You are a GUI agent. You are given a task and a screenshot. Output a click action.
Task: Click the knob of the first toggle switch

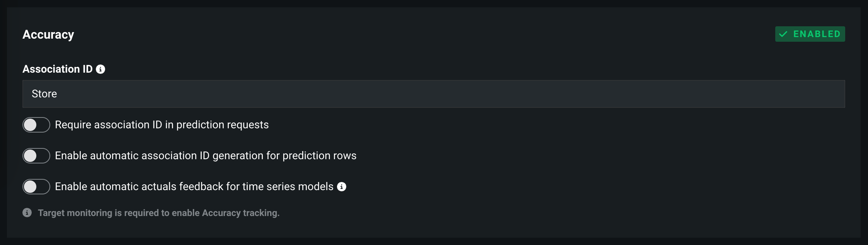[30, 125]
